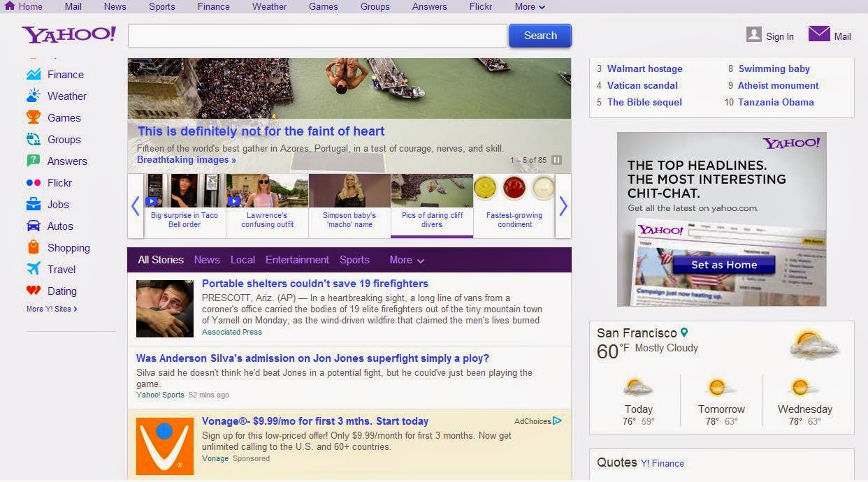
Task: Open the Vatican scandal trending link
Action: click(642, 85)
